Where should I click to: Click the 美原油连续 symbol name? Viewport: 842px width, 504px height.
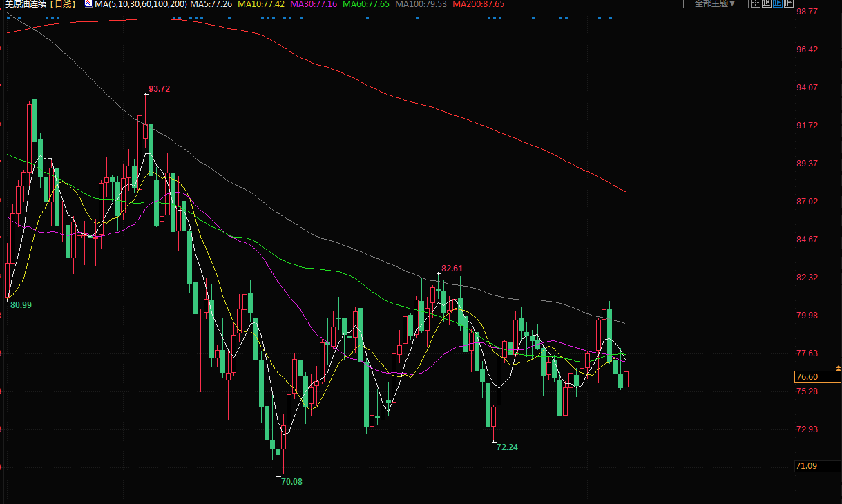point(26,4)
